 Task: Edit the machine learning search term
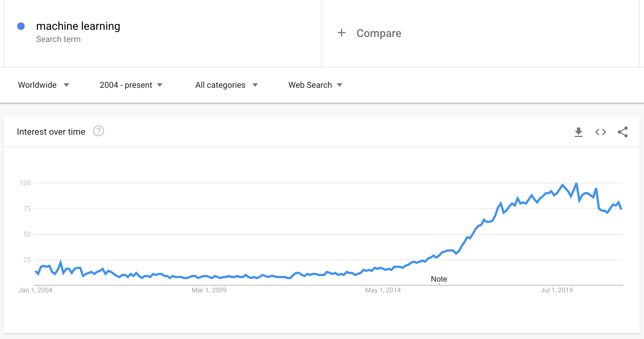[x=78, y=26]
